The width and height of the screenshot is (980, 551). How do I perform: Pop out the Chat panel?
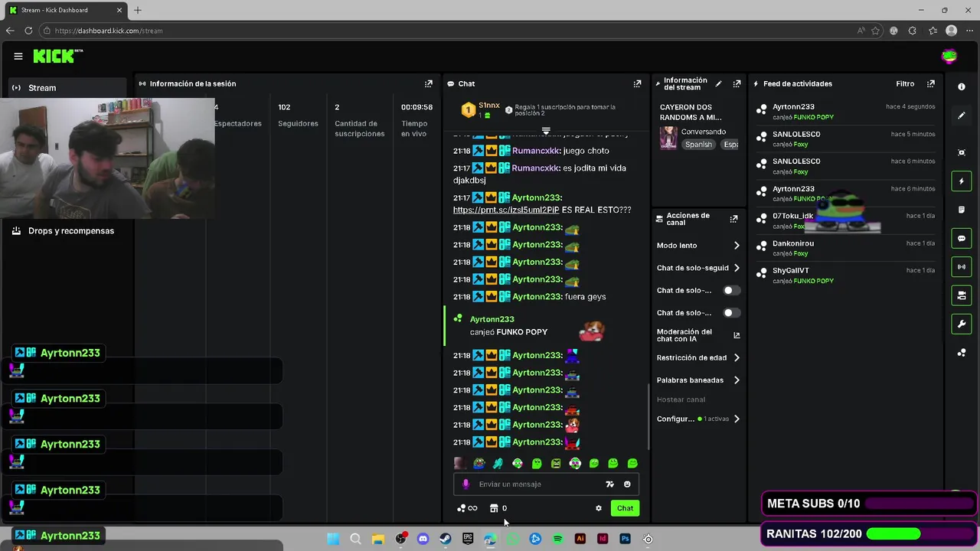(637, 83)
